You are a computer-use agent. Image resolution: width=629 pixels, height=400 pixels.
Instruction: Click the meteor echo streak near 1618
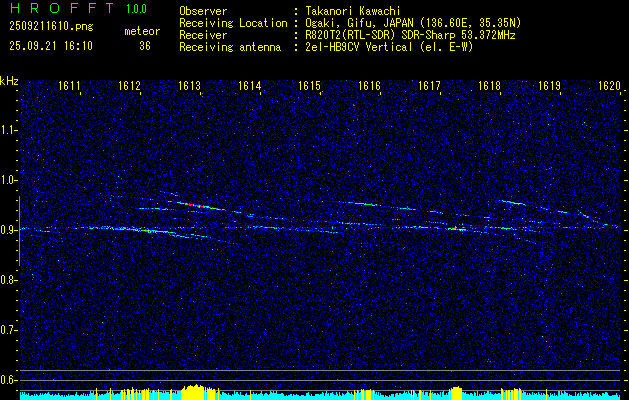513,203
